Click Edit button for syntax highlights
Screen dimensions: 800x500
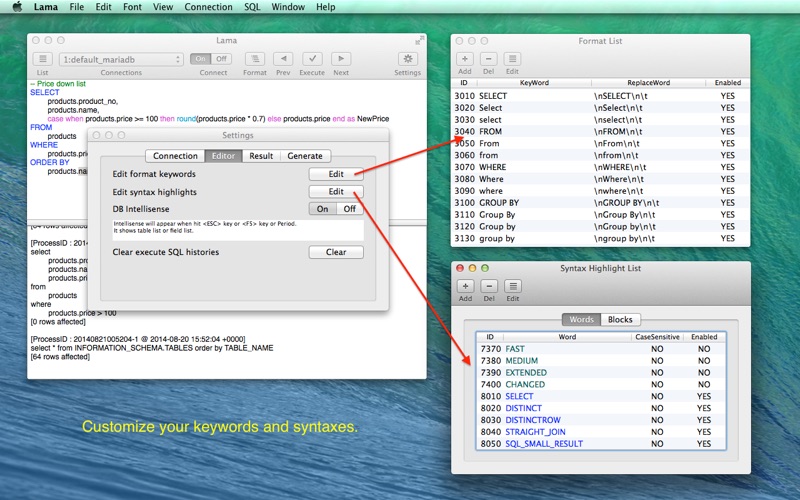pos(336,191)
